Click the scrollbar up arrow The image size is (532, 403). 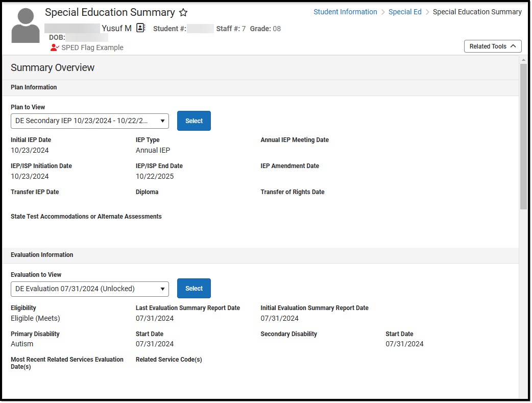tap(523, 60)
